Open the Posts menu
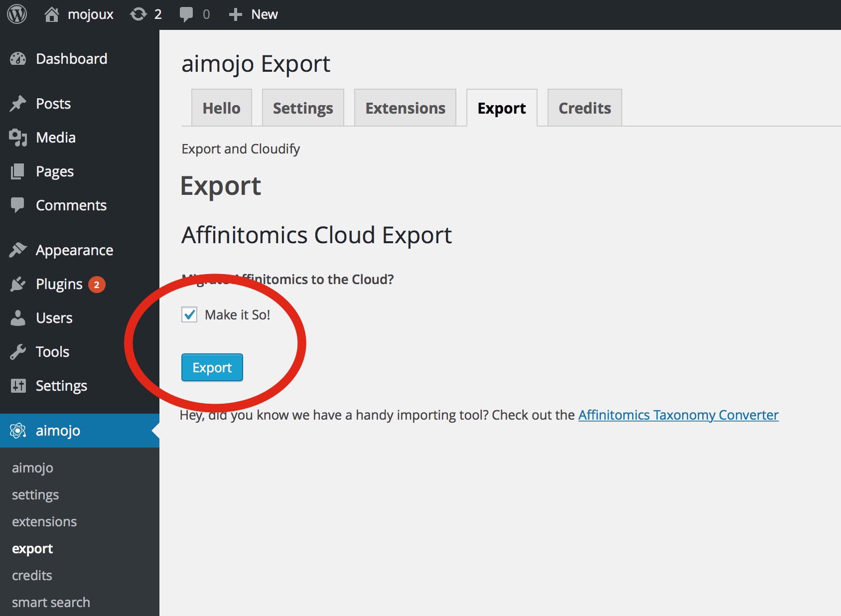Viewport: 841px width, 616px height. pos(80,104)
